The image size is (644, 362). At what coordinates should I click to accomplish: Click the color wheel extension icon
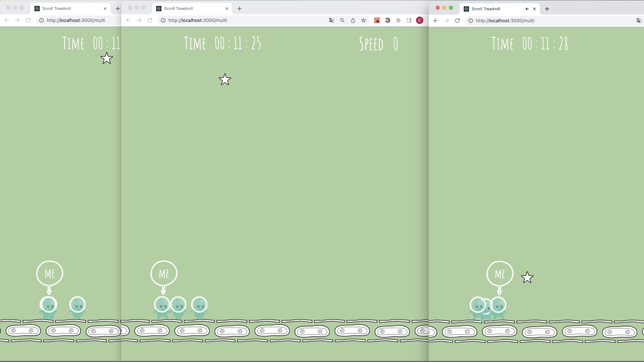[x=388, y=20]
